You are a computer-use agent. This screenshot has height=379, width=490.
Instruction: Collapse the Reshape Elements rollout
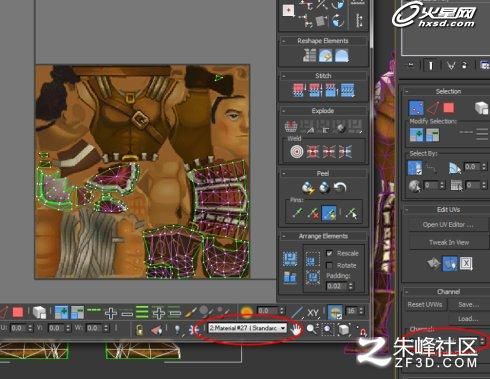point(284,41)
